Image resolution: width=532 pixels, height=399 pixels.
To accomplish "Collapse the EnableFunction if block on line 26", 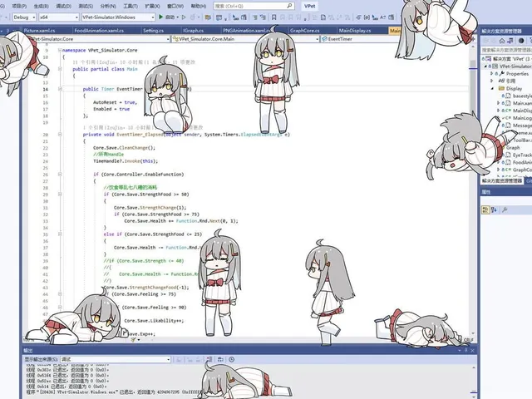I will (x=60, y=175).
